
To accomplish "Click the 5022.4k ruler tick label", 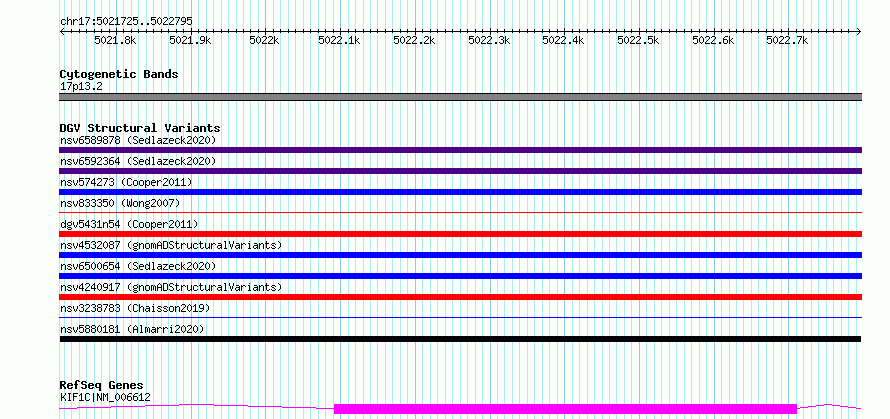I will coord(563,40).
